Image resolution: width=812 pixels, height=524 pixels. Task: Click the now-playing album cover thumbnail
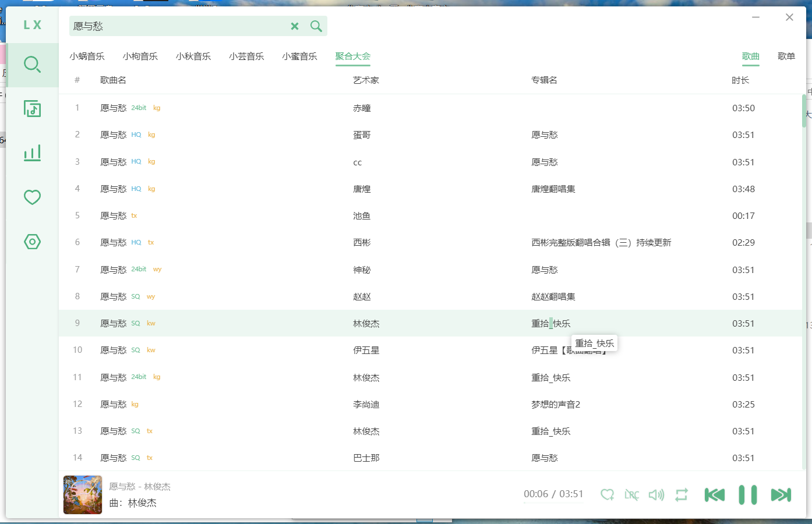pyautogui.click(x=83, y=495)
